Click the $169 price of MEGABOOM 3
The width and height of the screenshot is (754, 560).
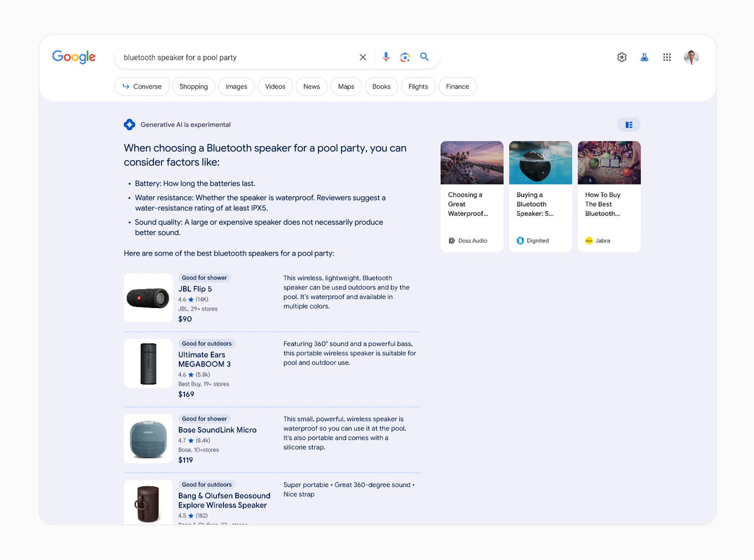pos(186,394)
